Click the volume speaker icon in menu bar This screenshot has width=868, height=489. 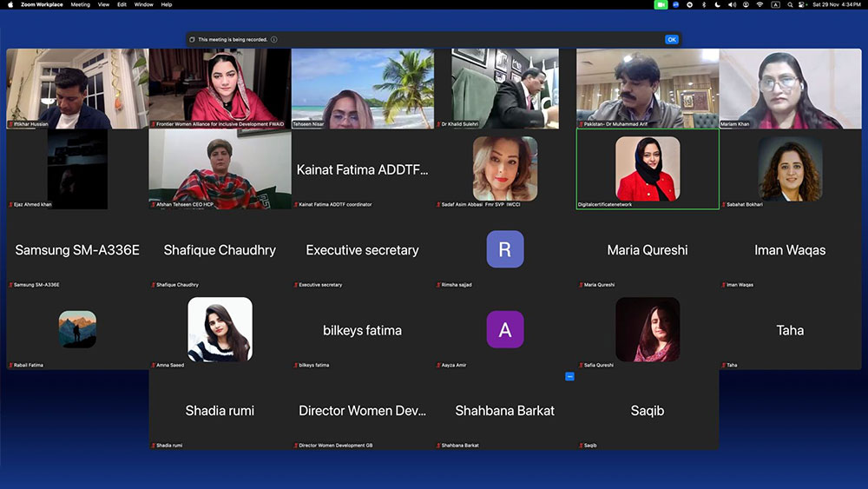coord(732,4)
